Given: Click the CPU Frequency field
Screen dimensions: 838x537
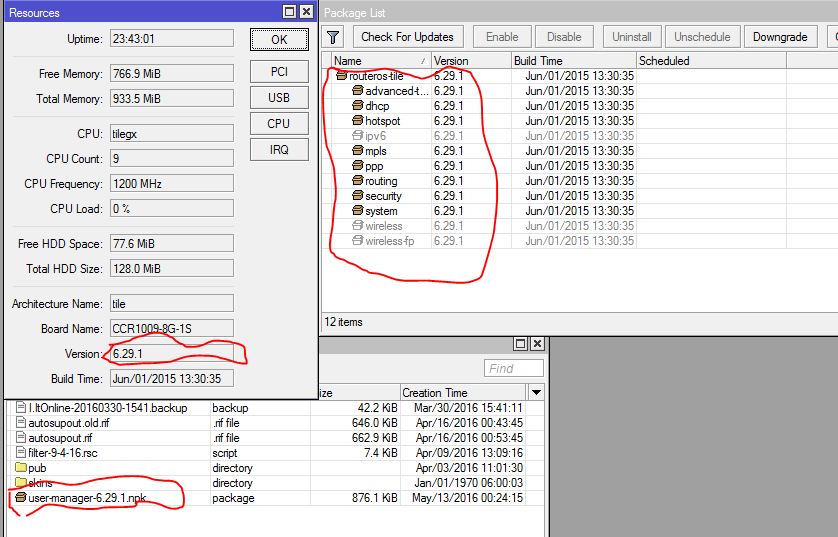Looking at the screenshot, I should [x=172, y=183].
